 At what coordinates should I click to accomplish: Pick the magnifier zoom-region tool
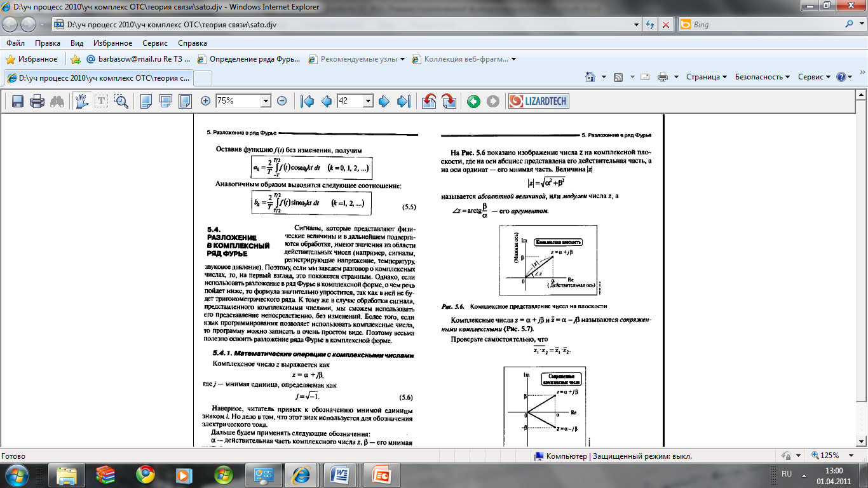[x=121, y=101]
